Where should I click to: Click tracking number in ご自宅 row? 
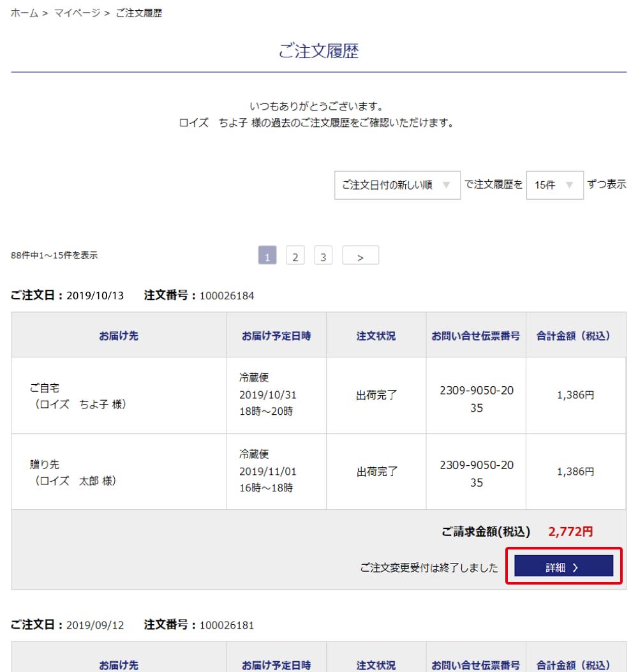pos(477,399)
